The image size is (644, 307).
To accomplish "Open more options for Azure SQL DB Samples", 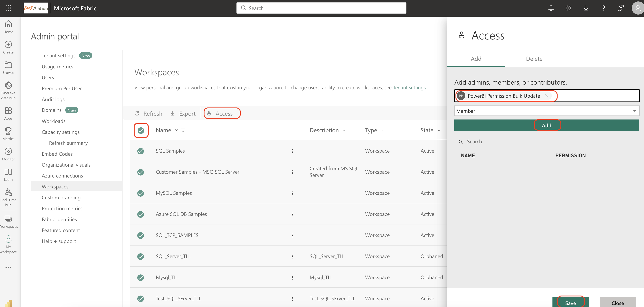I will (293, 214).
